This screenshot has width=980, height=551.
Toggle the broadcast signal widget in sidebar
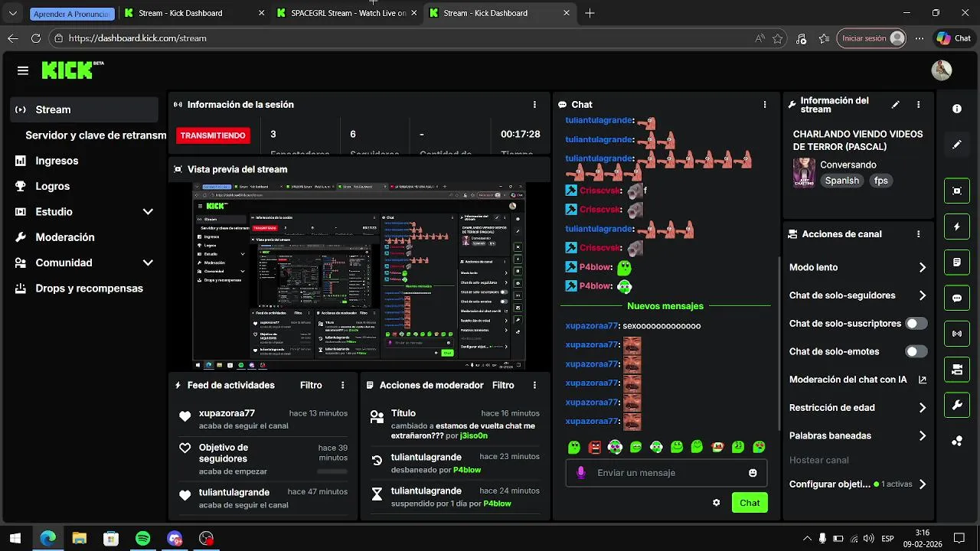pos(957,334)
